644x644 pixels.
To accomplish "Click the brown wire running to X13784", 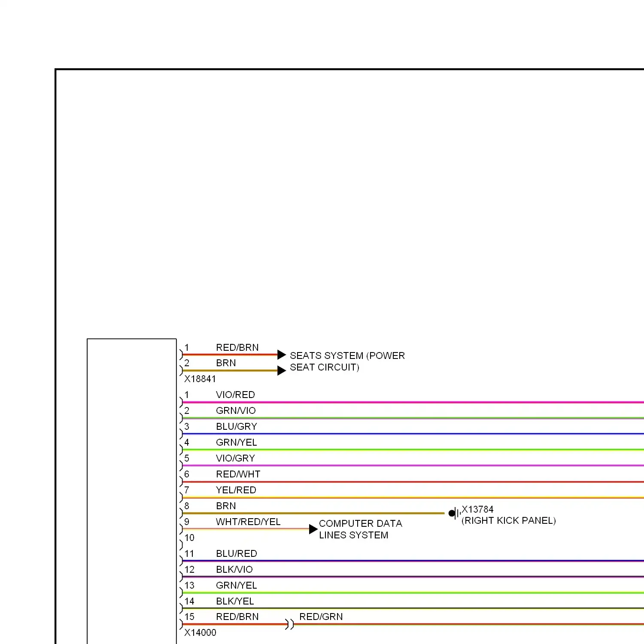I will click(313, 513).
